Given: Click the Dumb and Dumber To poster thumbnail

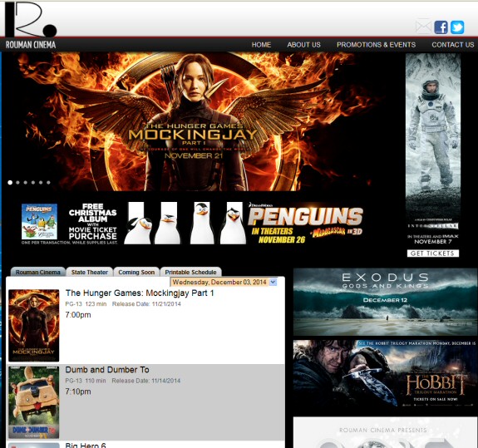Looking at the screenshot, I should pos(34,402).
